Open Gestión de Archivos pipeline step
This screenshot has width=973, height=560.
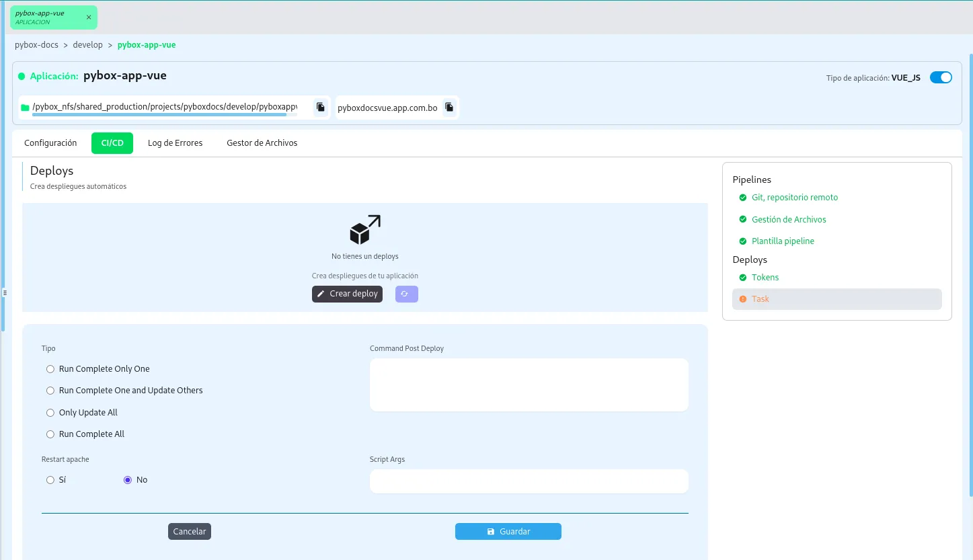click(789, 219)
